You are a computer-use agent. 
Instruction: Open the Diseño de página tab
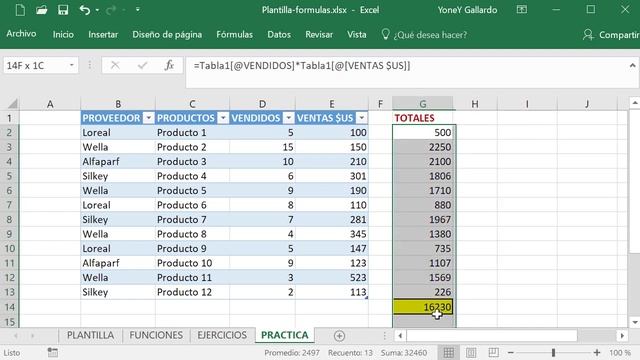click(x=167, y=35)
